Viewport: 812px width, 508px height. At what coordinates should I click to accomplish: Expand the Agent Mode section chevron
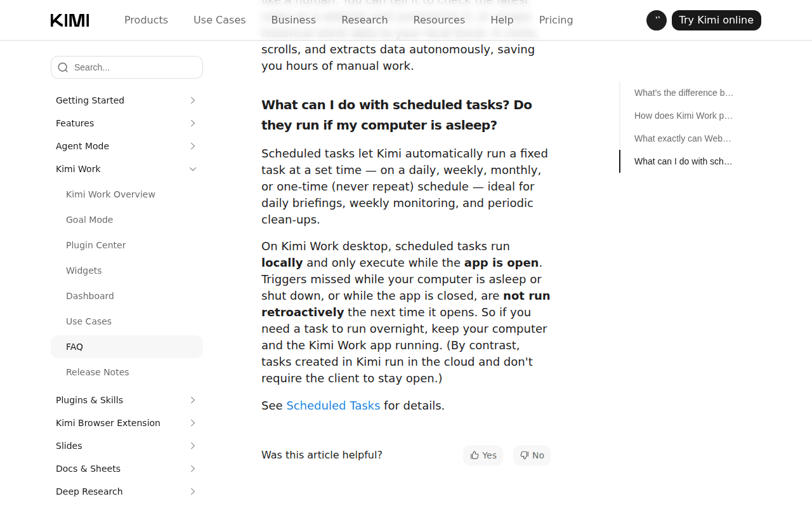click(x=193, y=146)
